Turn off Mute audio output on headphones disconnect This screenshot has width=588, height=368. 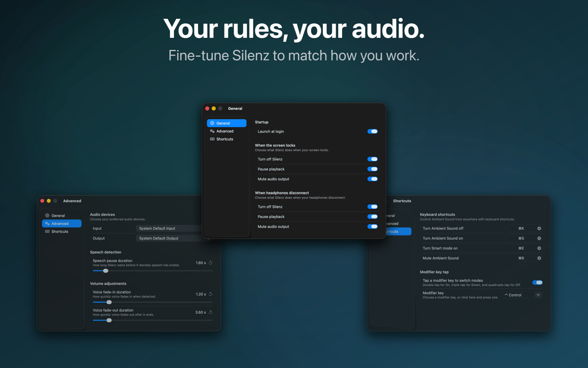372,227
